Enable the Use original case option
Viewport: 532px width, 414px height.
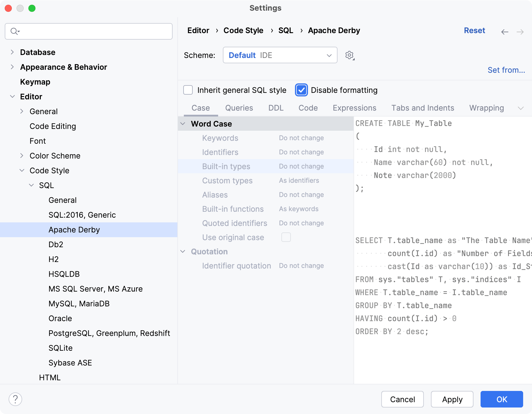click(x=286, y=237)
